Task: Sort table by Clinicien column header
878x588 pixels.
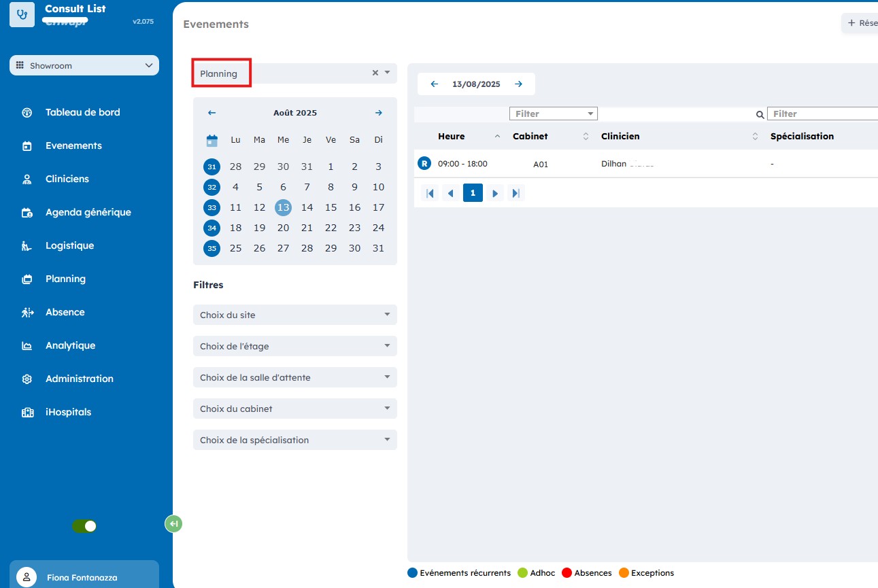Action: 620,136
